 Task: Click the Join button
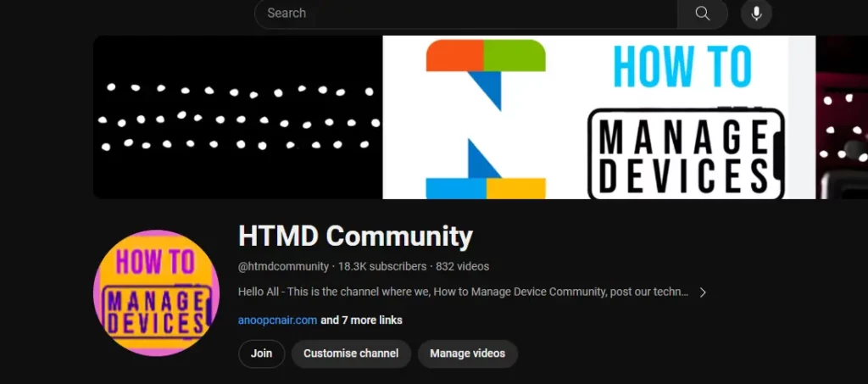click(x=261, y=353)
